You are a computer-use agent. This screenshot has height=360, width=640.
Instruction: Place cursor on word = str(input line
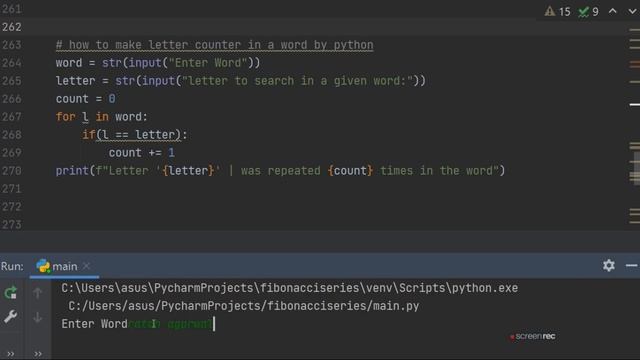pos(158,63)
